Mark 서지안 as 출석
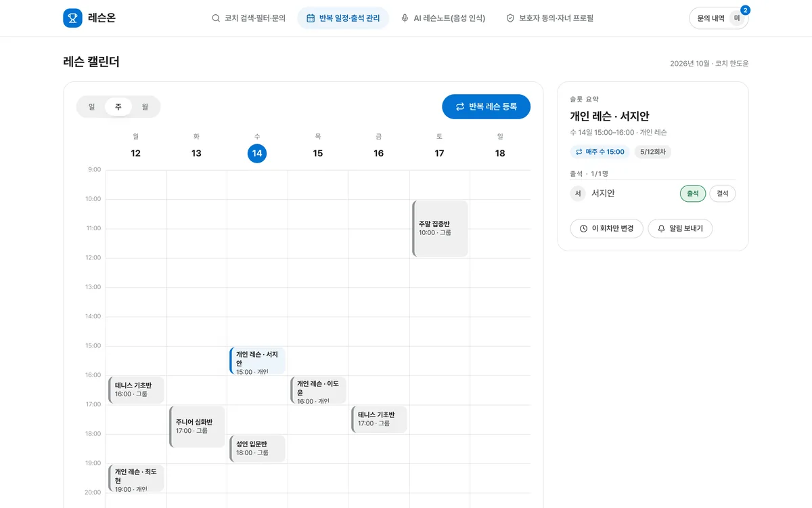This screenshot has height=508, width=812. click(x=693, y=194)
